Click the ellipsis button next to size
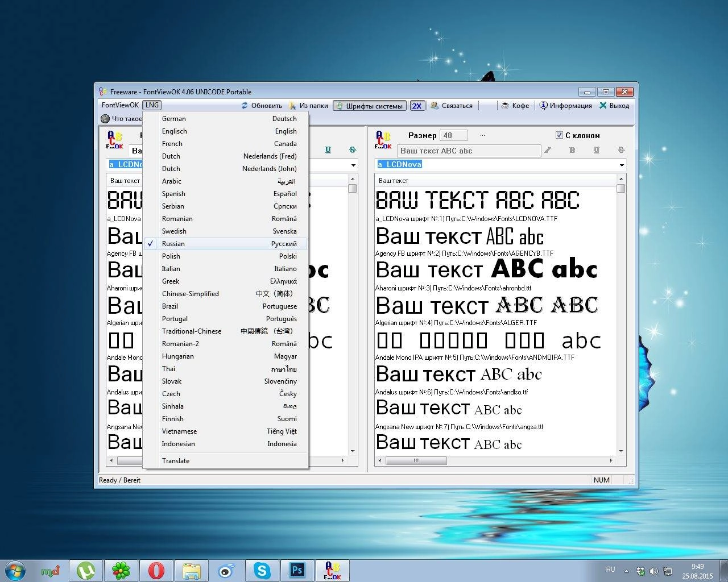728x582 pixels. point(482,135)
